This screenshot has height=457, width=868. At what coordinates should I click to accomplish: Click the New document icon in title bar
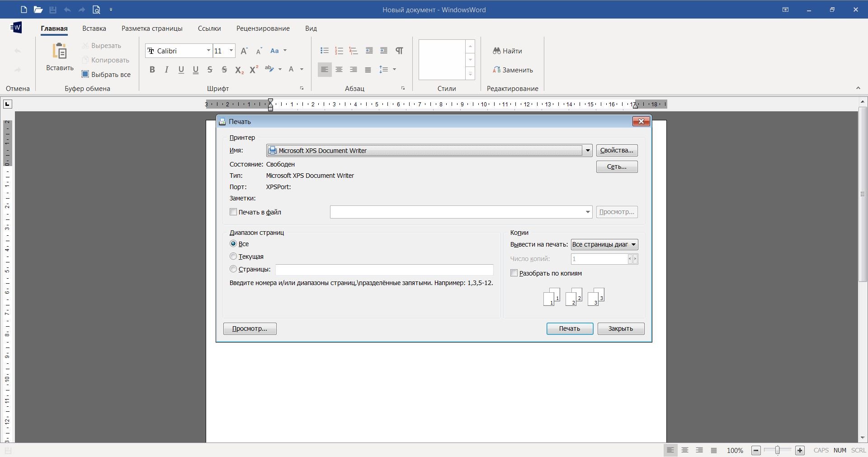click(x=24, y=10)
